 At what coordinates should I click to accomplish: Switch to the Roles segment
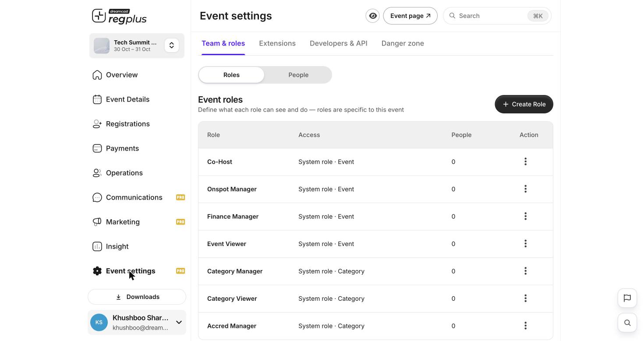pyautogui.click(x=231, y=75)
